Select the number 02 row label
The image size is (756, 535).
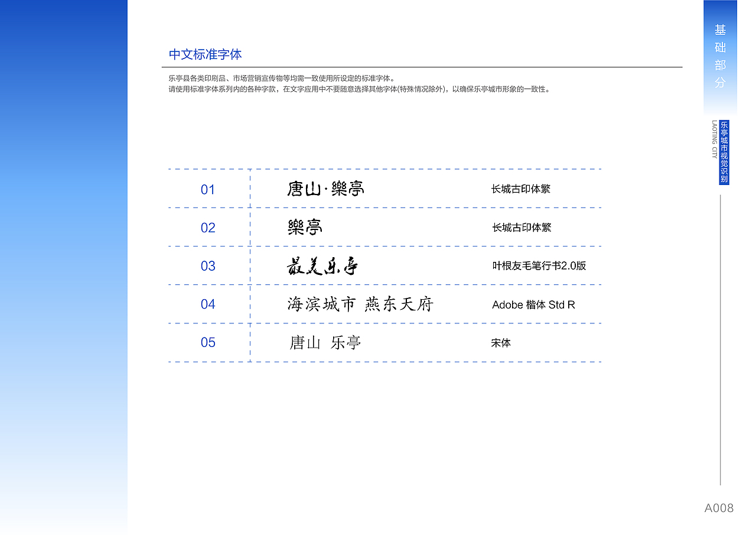[x=208, y=228]
